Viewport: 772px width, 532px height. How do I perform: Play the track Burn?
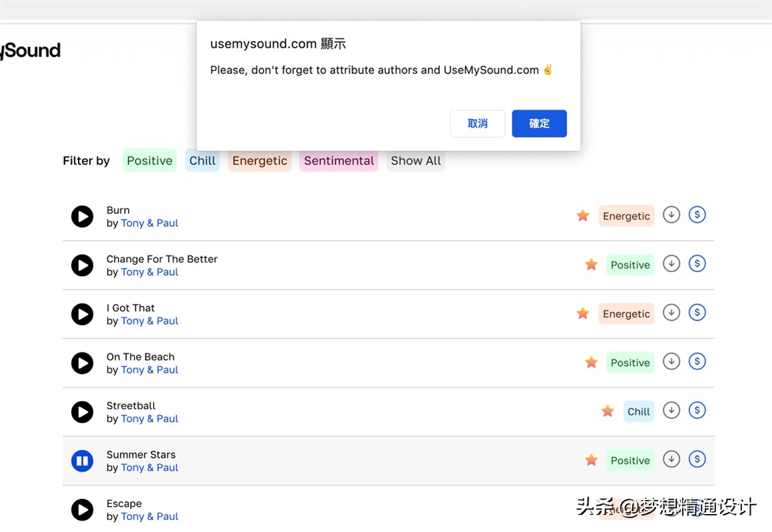pyautogui.click(x=83, y=217)
